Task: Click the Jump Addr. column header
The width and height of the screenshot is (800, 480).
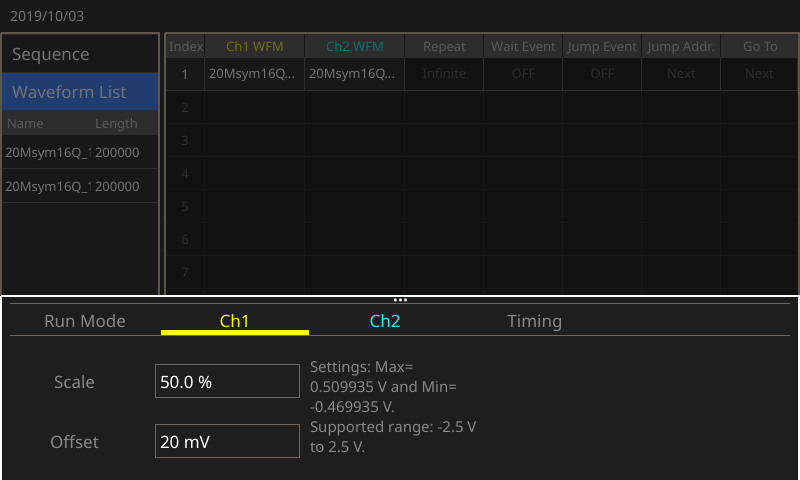Action: coord(681,46)
